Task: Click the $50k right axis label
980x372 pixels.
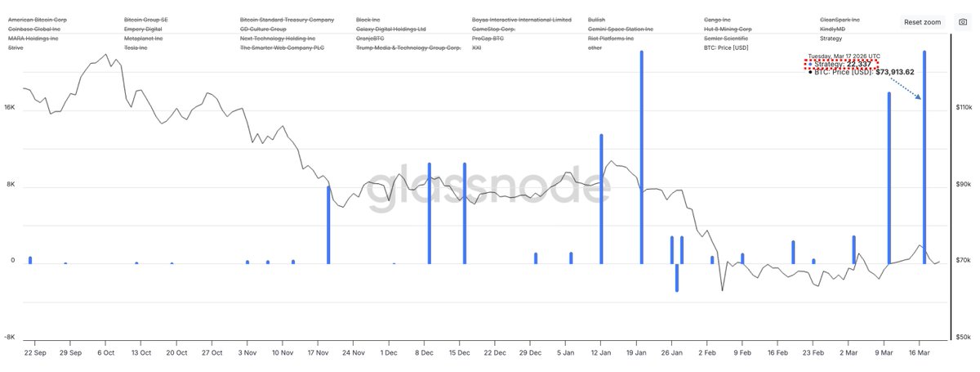Action: 962,337
